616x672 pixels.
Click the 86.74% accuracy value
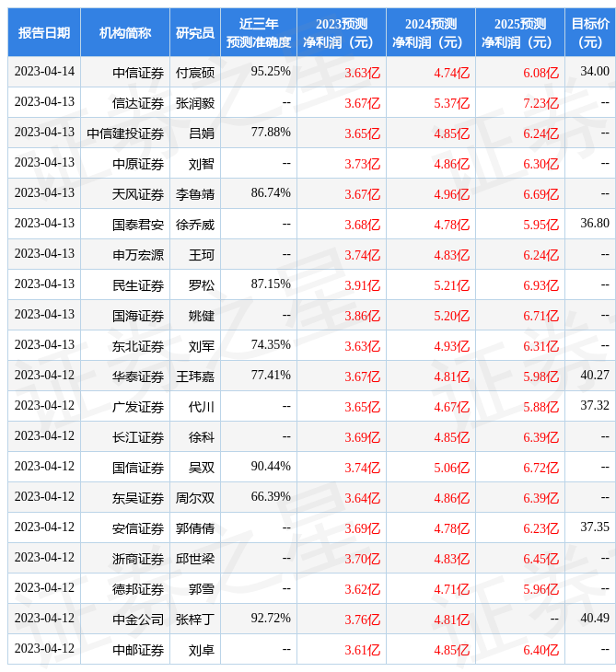271,193
